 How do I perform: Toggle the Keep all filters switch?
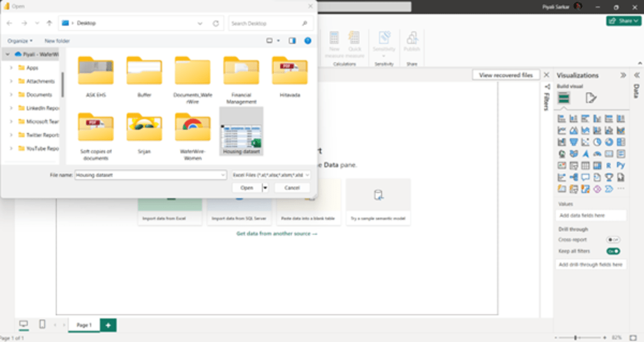point(613,251)
